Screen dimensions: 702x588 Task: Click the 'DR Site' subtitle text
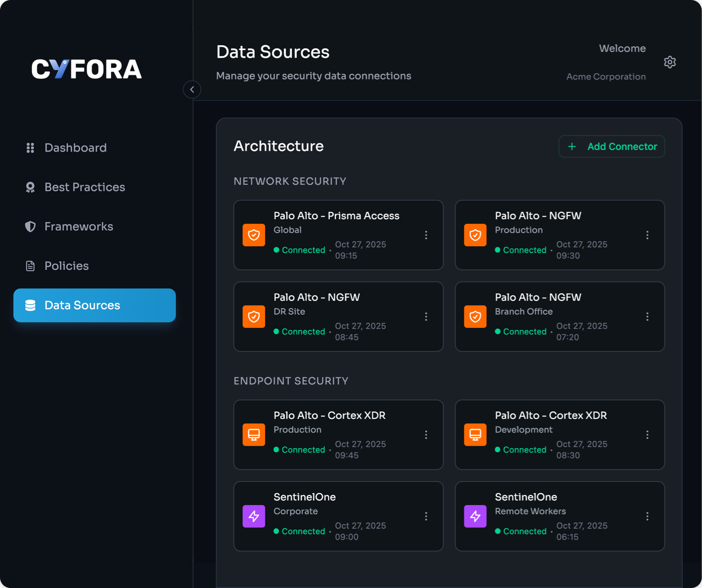click(289, 311)
